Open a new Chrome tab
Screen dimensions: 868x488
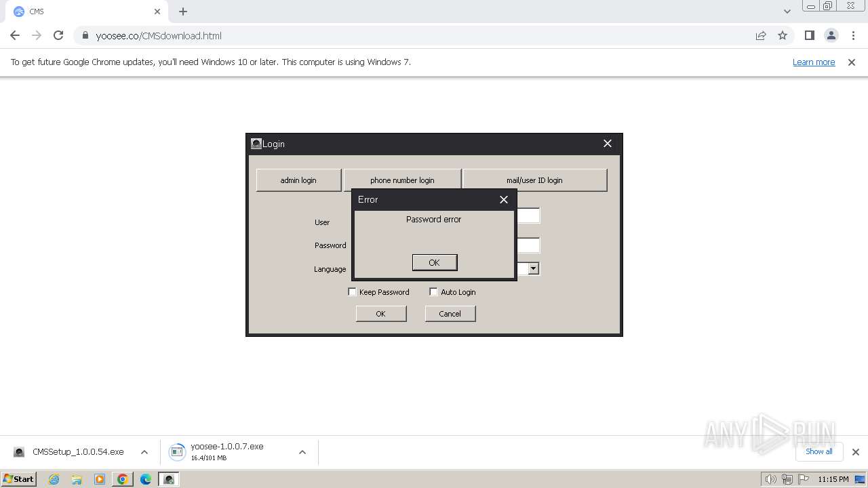[183, 12]
